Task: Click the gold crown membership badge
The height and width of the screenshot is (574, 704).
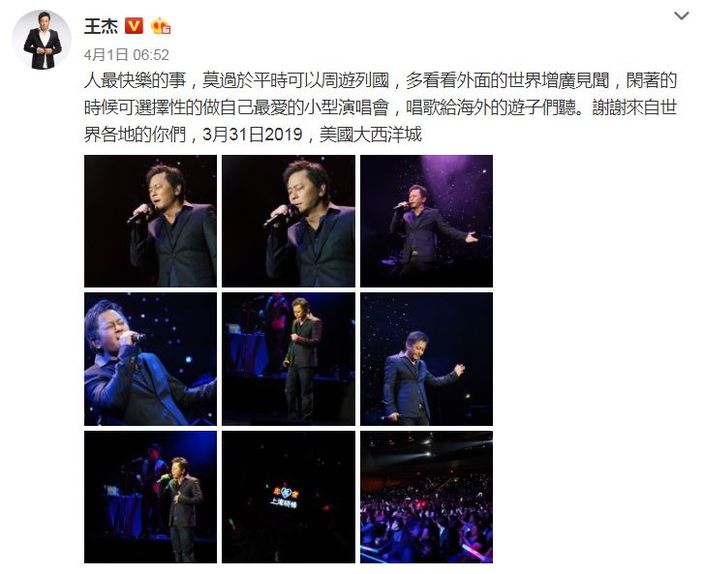Action: coord(161,26)
